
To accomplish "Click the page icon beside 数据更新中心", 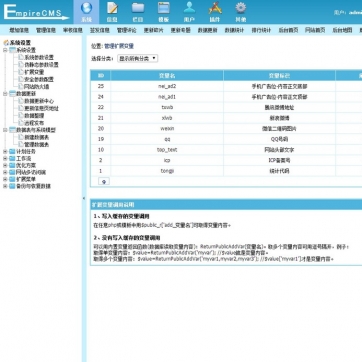I will click(x=21, y=101).
